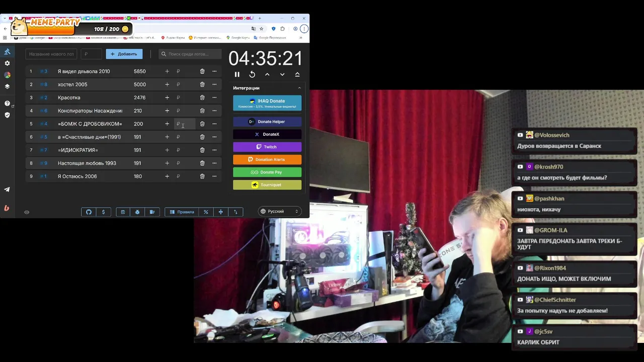The image size is (644, 362).
Task: Open more options for '=ИДИОКРАТИЯ='
Action: [x=214, y=150]
